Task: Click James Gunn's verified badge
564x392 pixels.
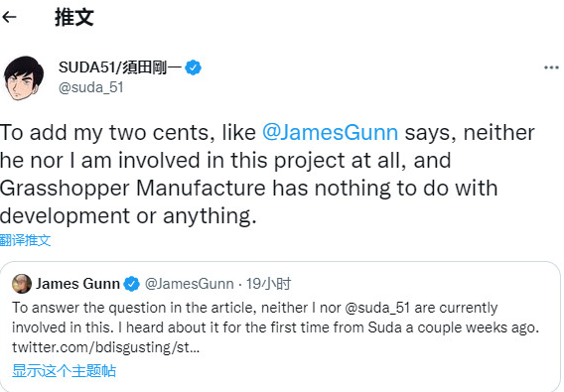Action: tap(132, 284)
